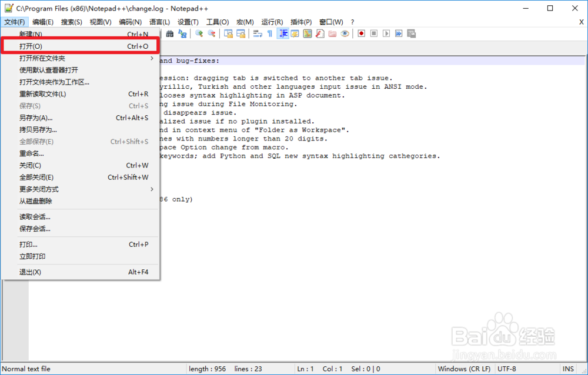Open the 搜索(S) menu

click(72, 22)
